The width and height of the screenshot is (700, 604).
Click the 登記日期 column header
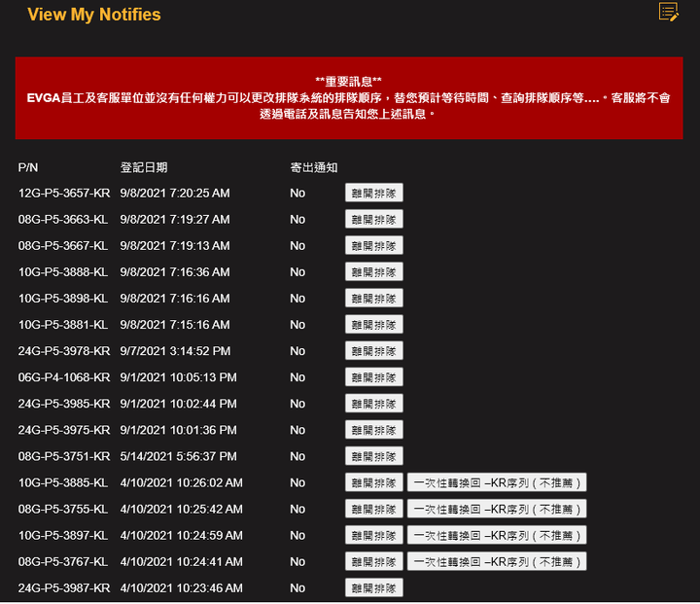coord(144,167)
